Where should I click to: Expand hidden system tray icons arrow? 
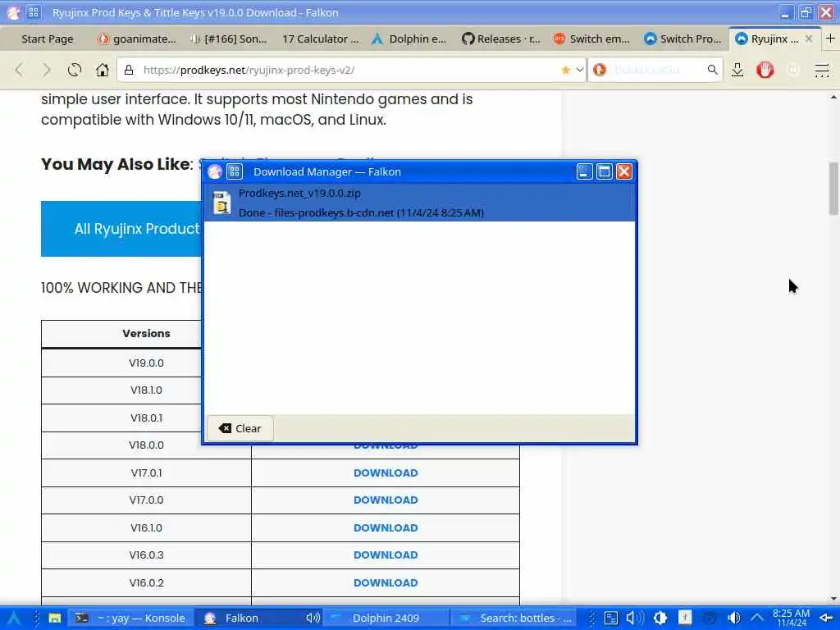pos(757,619)
